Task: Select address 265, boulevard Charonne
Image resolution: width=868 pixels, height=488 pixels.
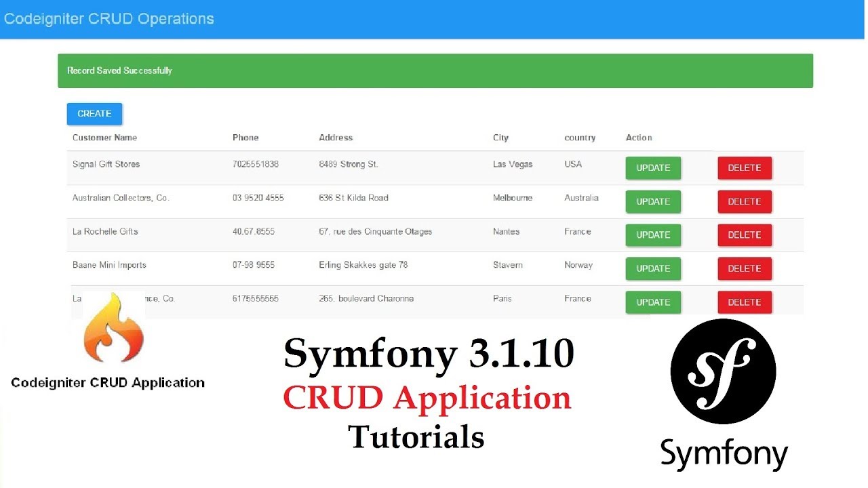Action: coord(366,298)
